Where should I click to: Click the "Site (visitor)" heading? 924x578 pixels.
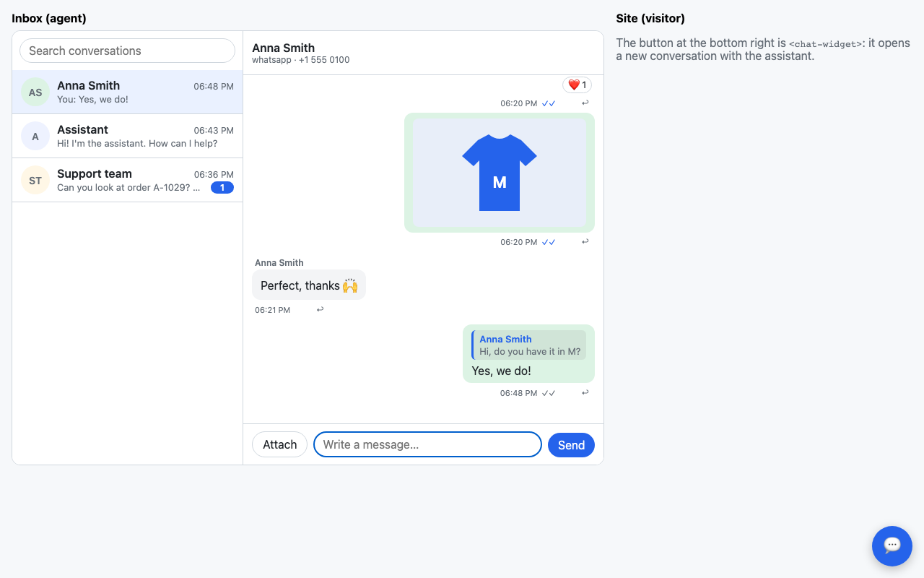point(650,18)
